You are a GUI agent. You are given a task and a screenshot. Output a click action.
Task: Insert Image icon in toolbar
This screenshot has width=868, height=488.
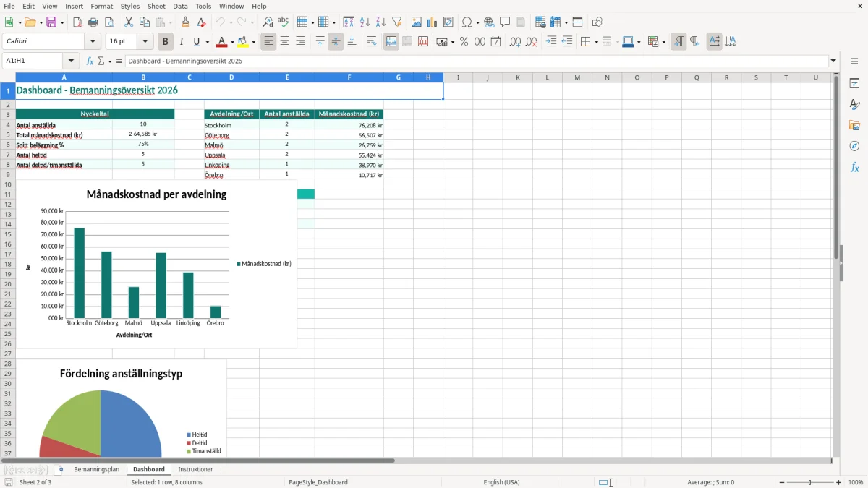click(417, 22)
